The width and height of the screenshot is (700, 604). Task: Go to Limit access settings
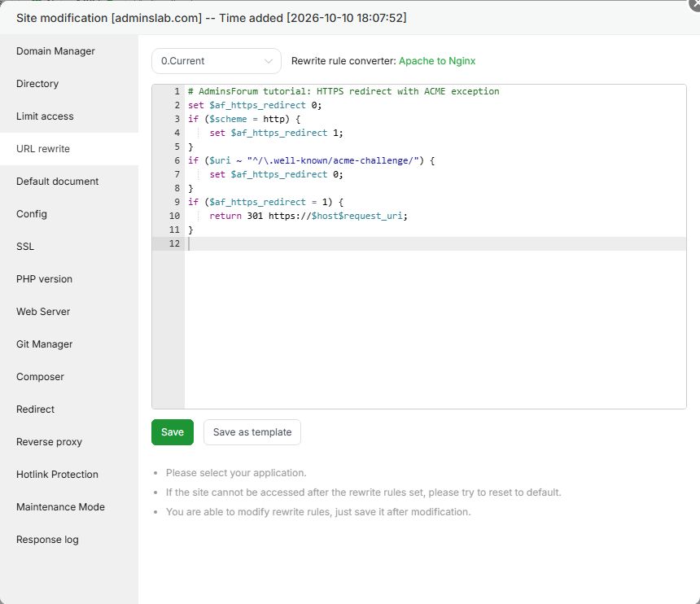coord(45,116)
